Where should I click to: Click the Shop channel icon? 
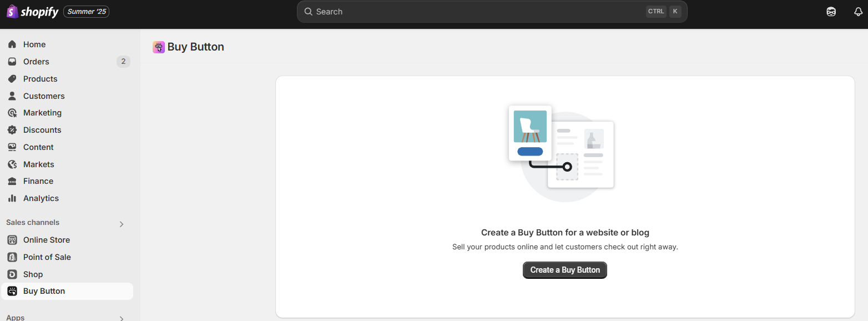(x=12, y=274)
